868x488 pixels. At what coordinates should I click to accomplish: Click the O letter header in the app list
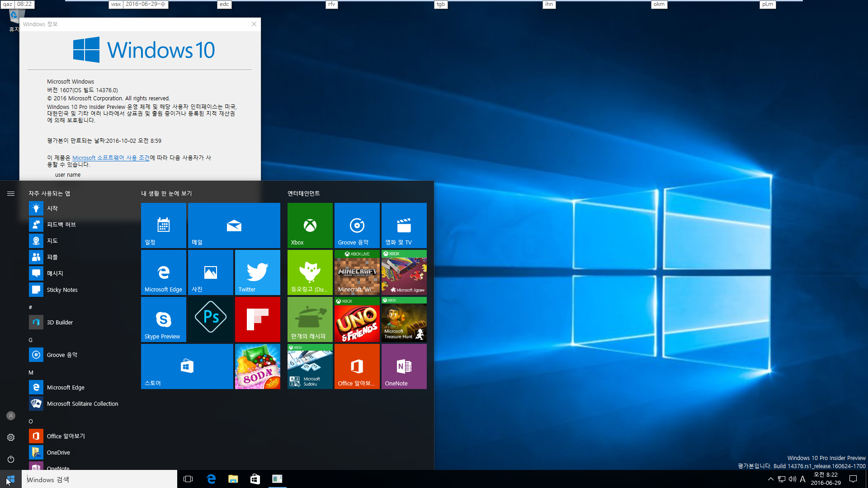(x=30, y=421)
